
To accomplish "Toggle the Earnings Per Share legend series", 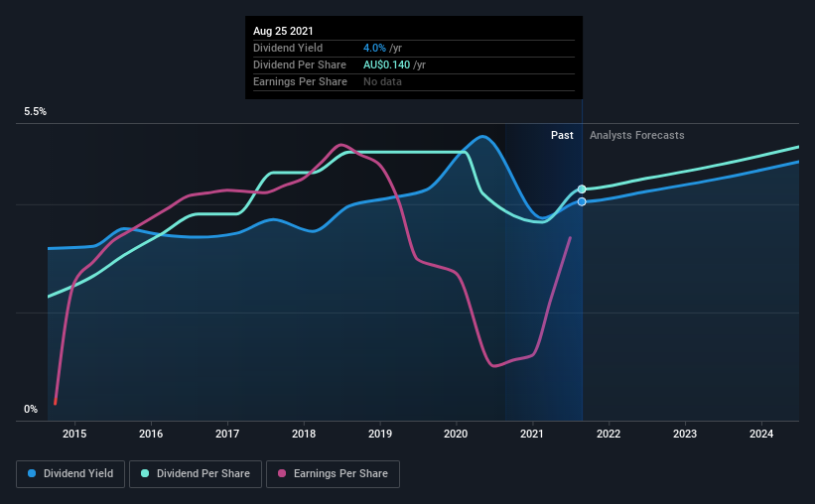I will pyautogui.click(x=333, y=474).
